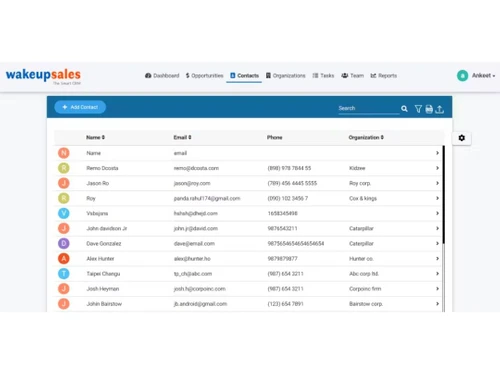
Task: Sort contacts by Name column
Action: click(x=95, y=137)
